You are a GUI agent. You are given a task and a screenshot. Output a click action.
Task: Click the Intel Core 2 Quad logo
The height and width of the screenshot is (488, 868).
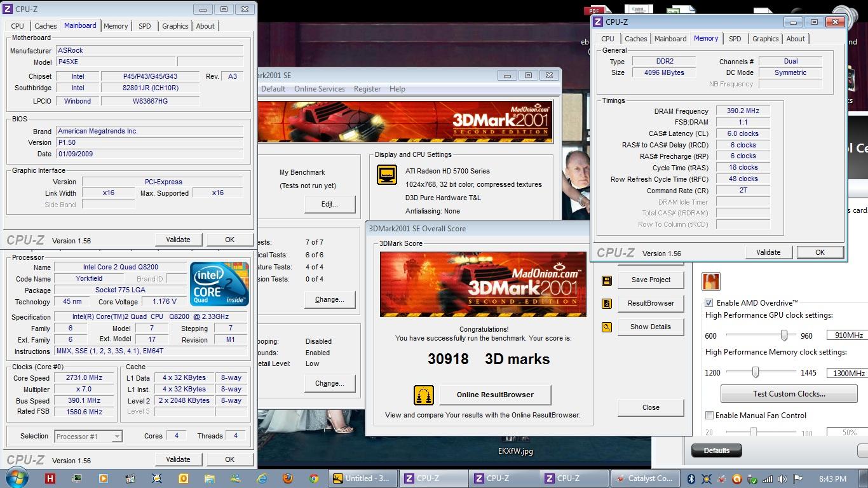(x=219, y=284)
